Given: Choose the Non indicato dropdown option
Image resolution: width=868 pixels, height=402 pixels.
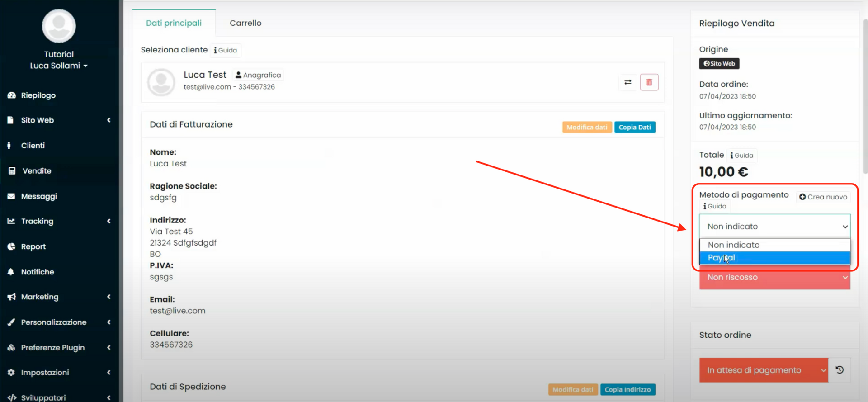Looking at the screenshot, I should click(774, 245).
